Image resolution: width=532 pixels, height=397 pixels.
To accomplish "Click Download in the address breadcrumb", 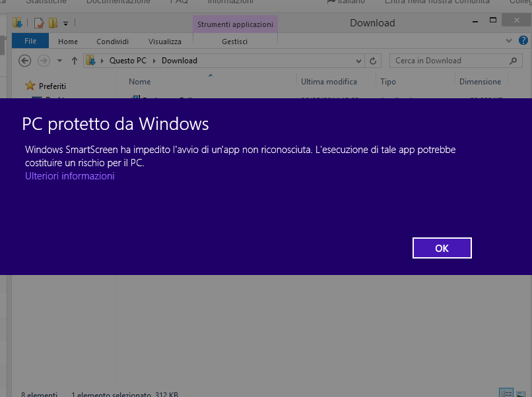I will [x=179, y=61].
